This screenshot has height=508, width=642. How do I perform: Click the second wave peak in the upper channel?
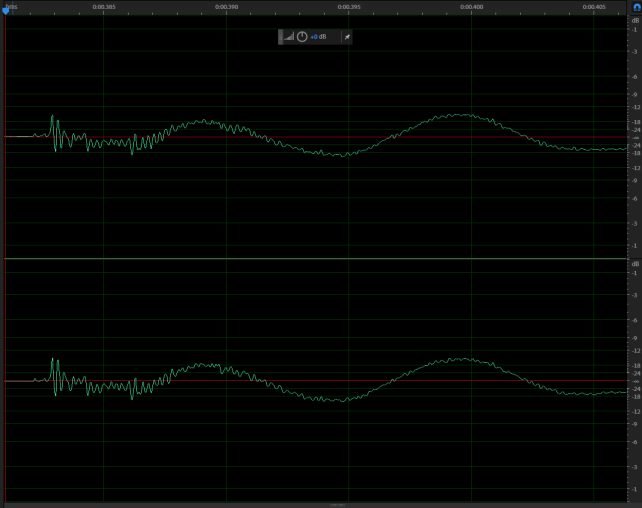[x=463, y=115]
